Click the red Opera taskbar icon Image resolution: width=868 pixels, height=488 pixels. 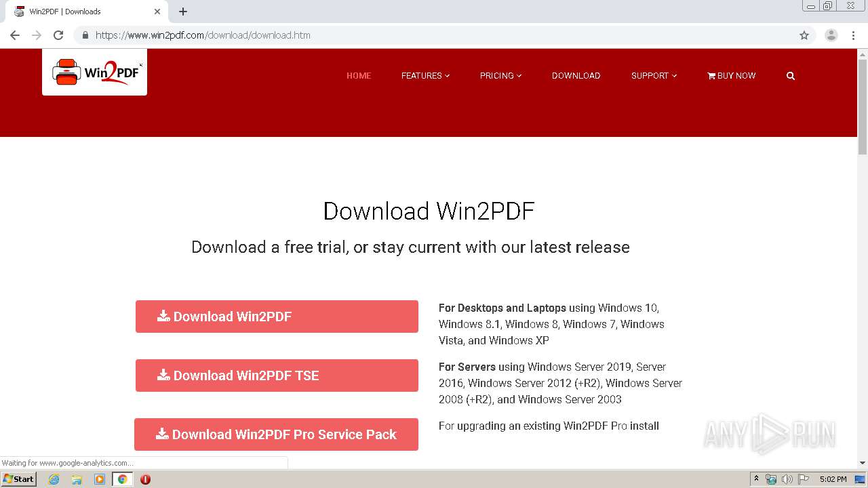[145, 479]
